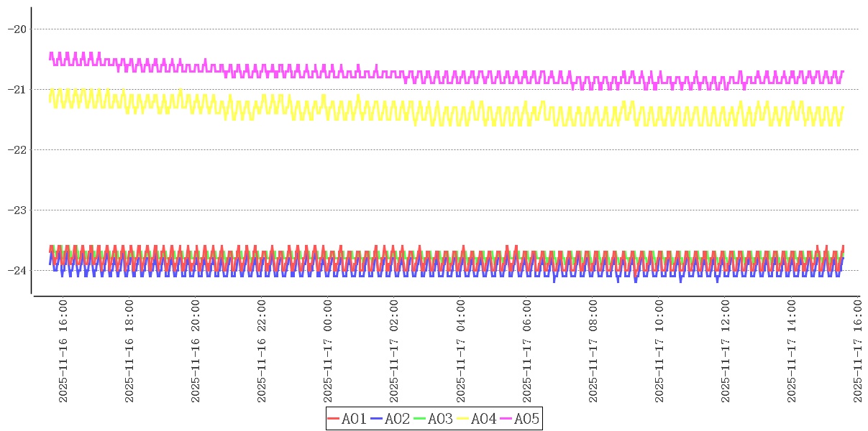Select the 2025-11-16 16:00 x-axis label
868x431 pixels.
(x=63, y=351)
